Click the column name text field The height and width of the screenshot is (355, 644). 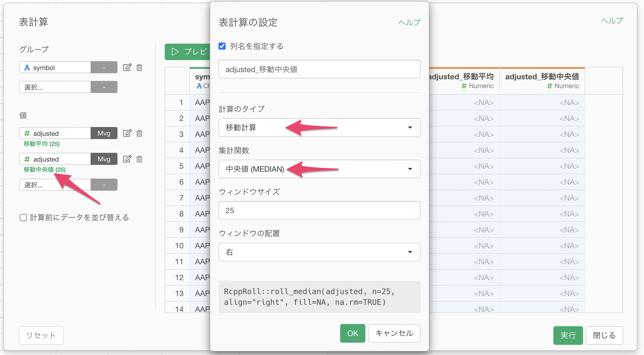coord(319,69)
